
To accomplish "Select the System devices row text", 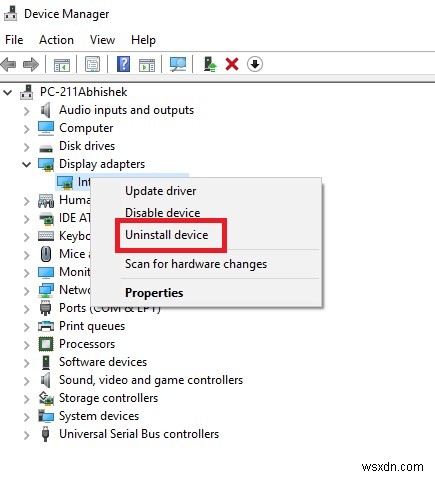I will pos(99,416).
